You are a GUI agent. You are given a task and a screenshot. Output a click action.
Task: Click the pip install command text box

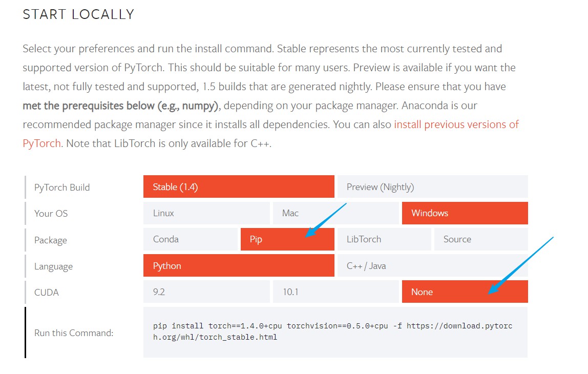click(x=335, y=333)
